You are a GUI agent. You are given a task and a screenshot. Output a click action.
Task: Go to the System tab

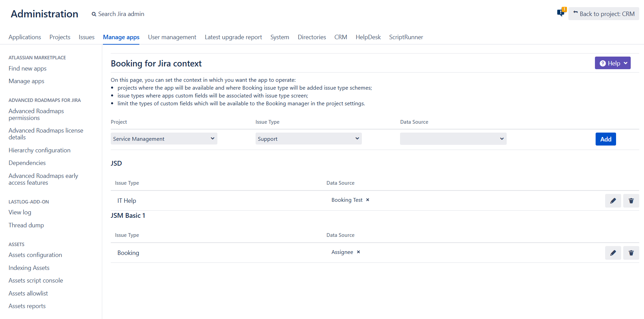(x=279, y=37)
